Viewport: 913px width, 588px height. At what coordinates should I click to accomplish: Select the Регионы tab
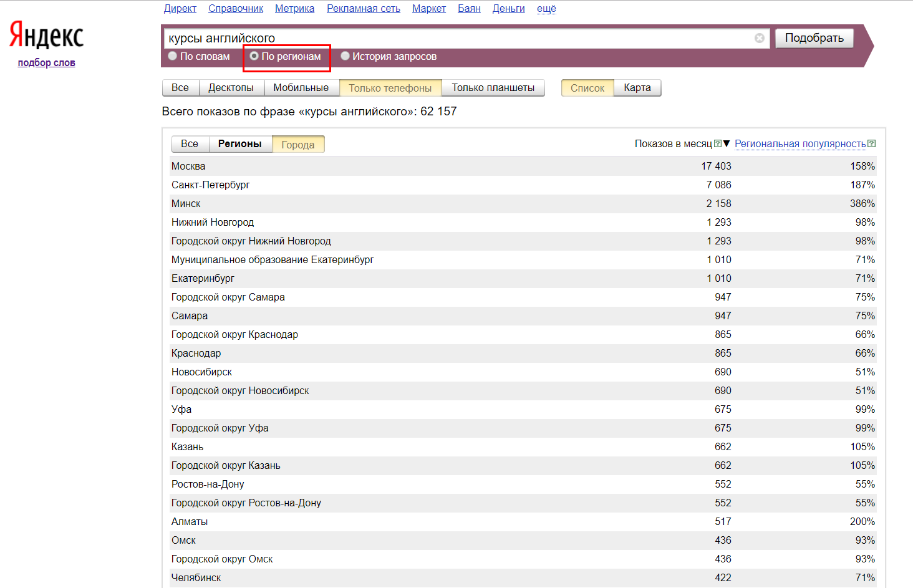pyautogui.click(x=240, y=144)
